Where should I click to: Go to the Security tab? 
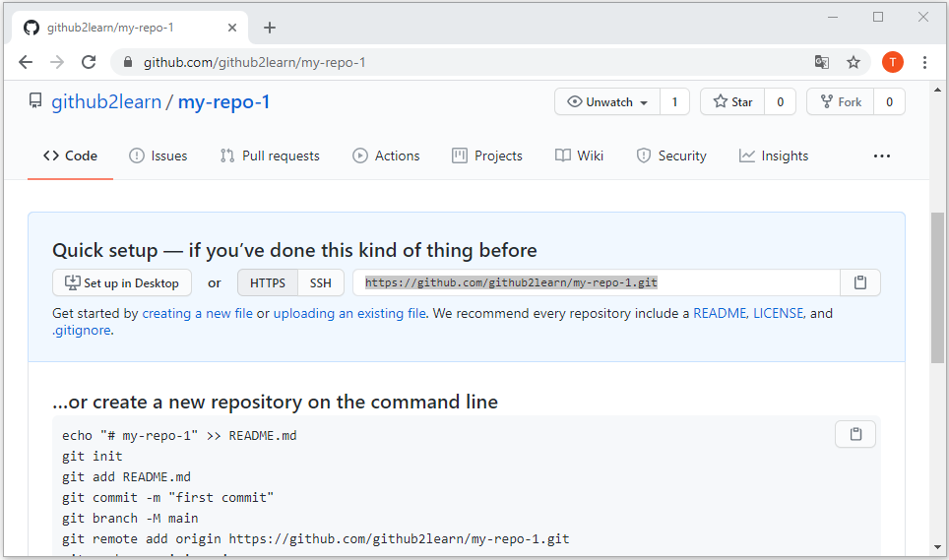pyautogui.click(x=671, y=156)
